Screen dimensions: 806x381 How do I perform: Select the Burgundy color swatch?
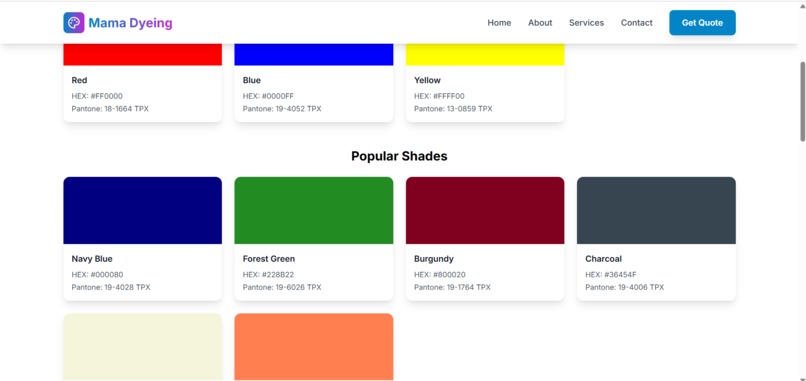(x=485, y=210)
